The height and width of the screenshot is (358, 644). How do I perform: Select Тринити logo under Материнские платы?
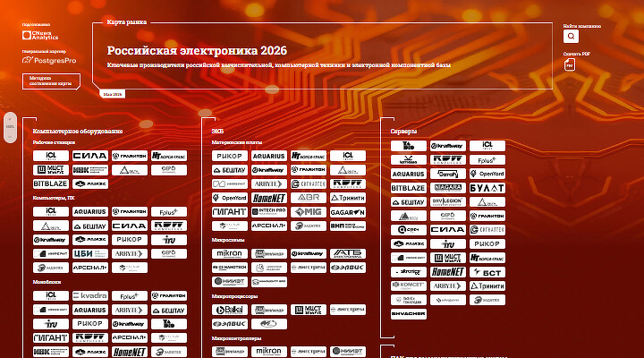348,198
